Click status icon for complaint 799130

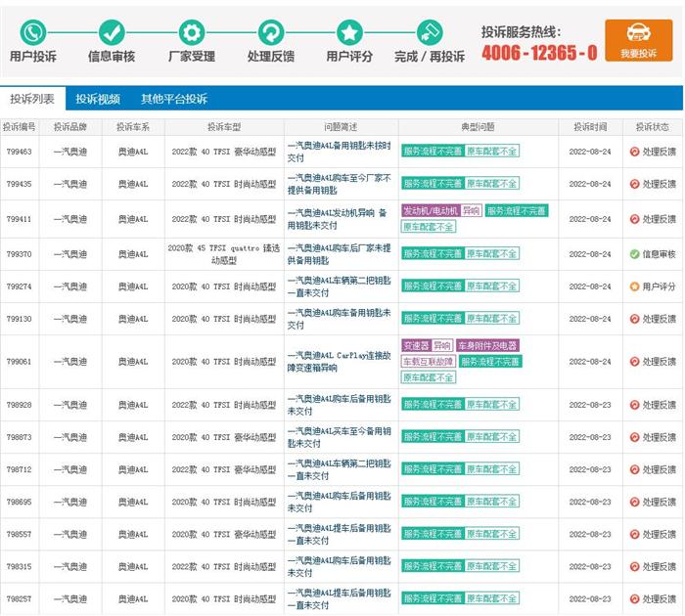click(x=634, y=319)
